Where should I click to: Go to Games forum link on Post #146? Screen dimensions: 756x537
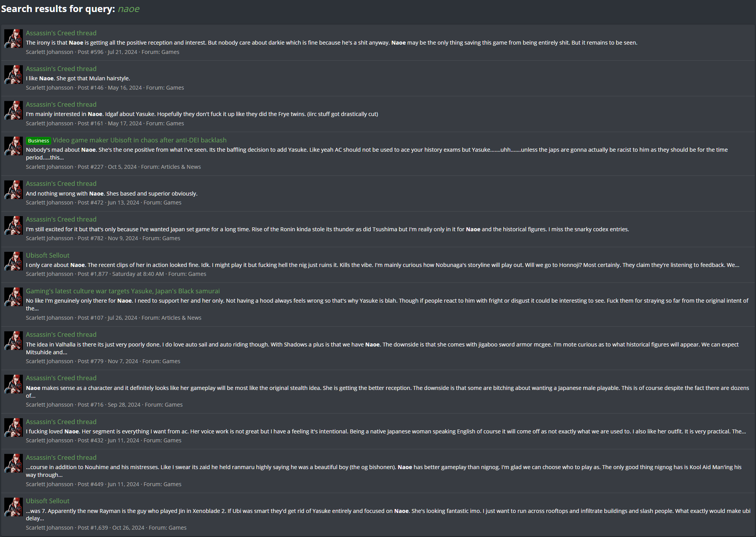[175, 88]
